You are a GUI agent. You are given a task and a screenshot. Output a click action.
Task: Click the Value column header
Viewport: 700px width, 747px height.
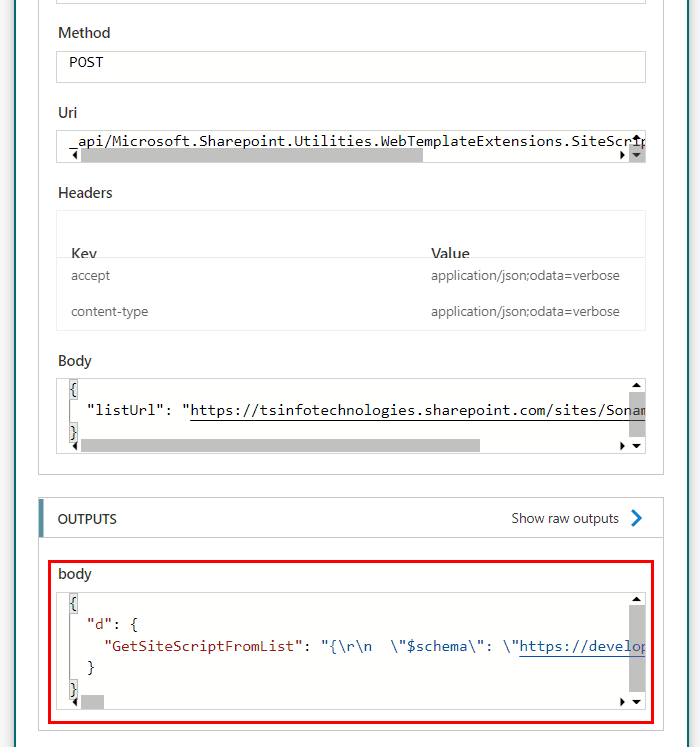coord(450,253)
